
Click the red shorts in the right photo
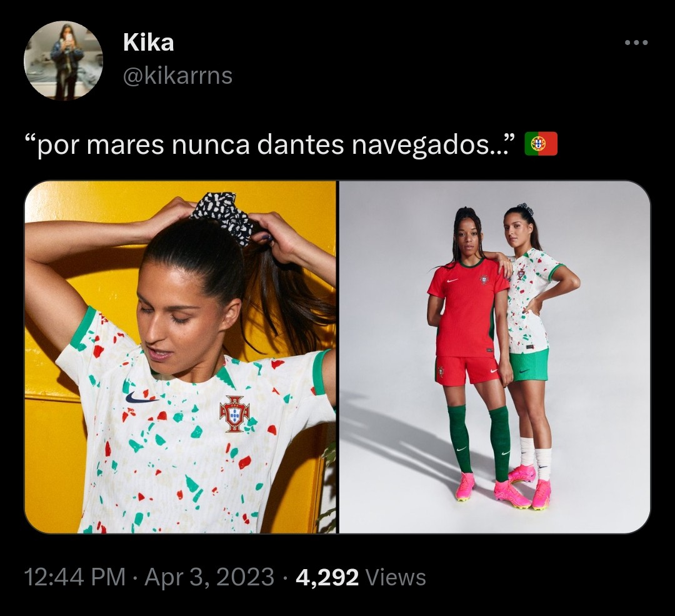[x=467, y=370]
